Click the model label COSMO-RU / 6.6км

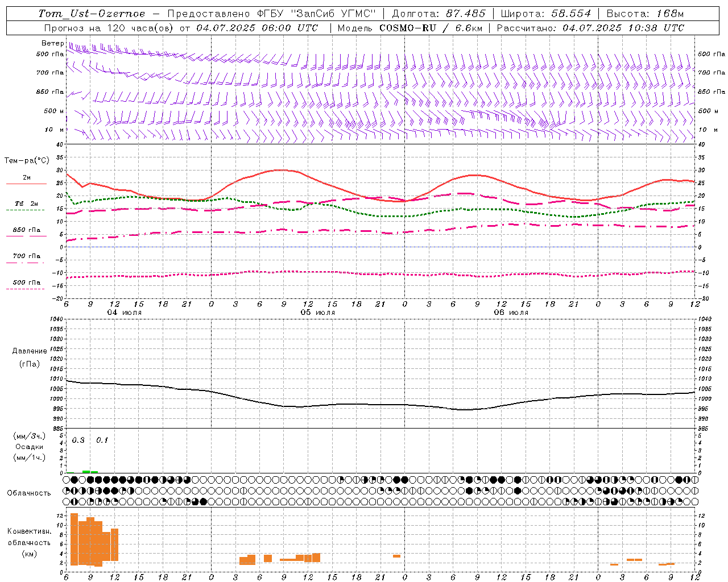click(x=431, y=28)
